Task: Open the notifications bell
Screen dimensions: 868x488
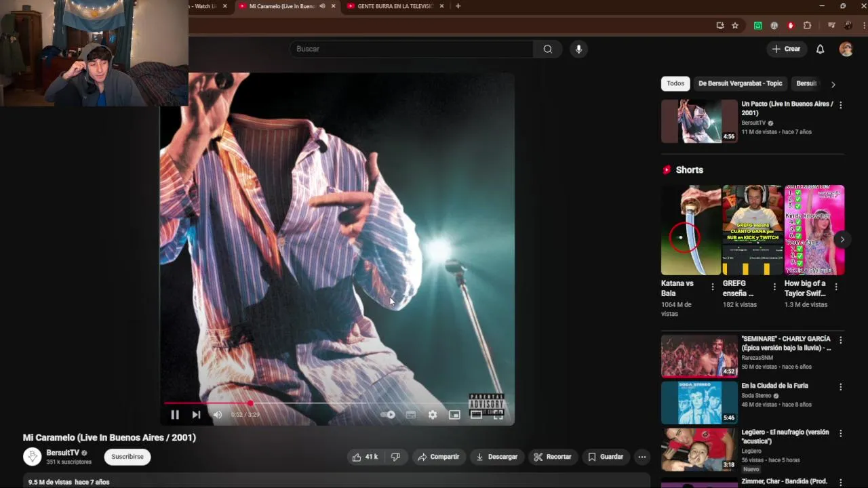Action: click(820, 49)
